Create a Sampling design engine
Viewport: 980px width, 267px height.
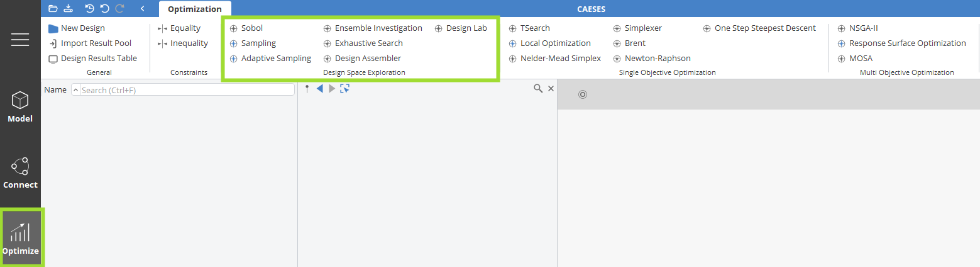(253, 43)
